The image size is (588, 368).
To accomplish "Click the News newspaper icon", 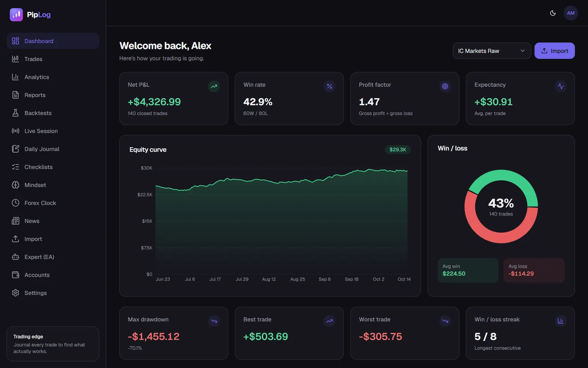I will tap(15, 221).
